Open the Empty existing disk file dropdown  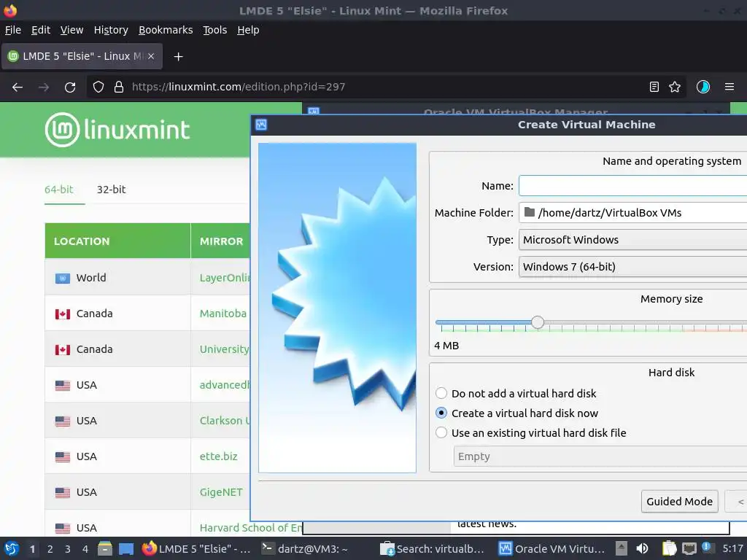600,456
